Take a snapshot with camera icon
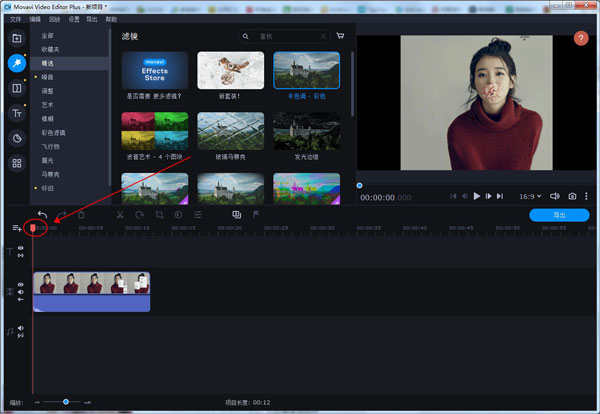 click(572, 196)
